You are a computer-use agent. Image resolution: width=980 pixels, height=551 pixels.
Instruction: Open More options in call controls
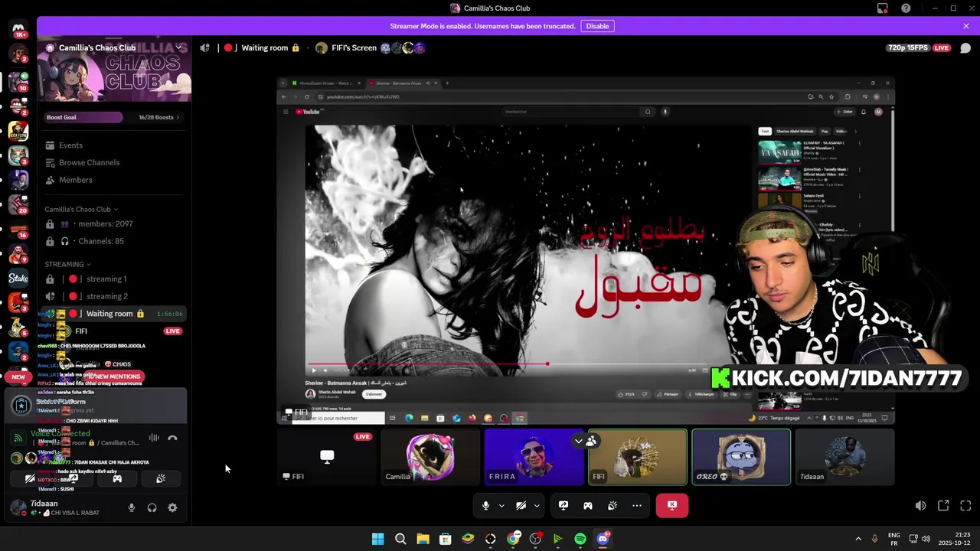[x=637, y=505]
